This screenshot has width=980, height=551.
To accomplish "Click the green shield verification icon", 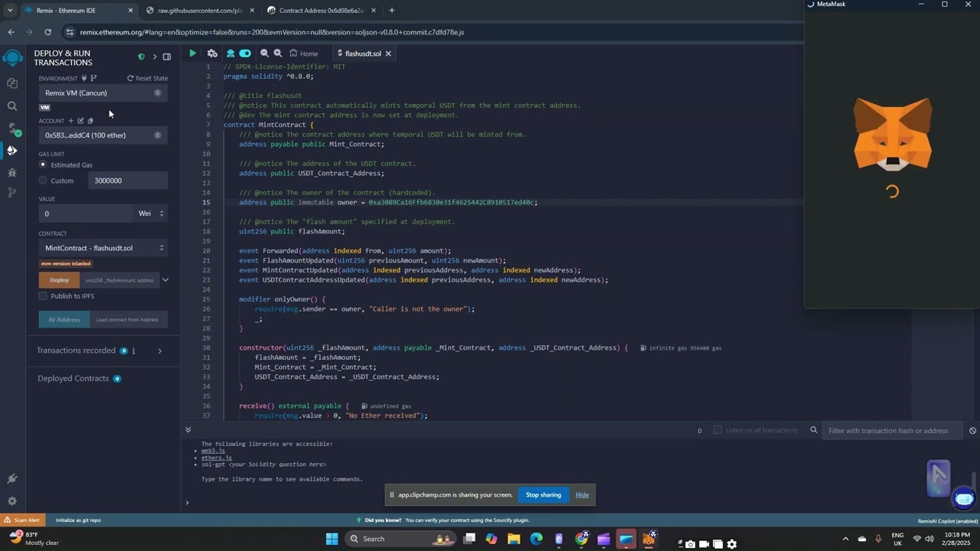I will (141, 57).
